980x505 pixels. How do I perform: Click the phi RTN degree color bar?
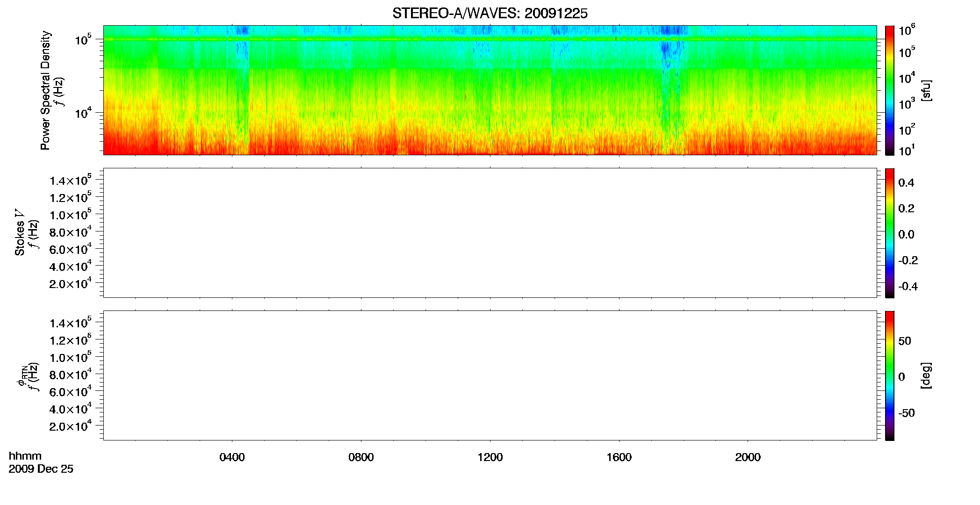(890, 375)
